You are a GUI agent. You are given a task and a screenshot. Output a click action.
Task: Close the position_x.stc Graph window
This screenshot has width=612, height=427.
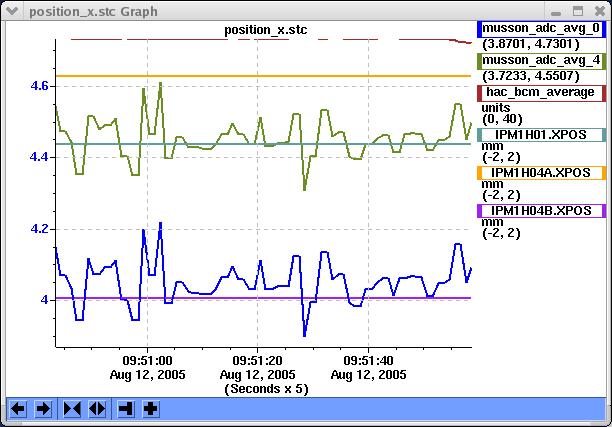[600, 11]
